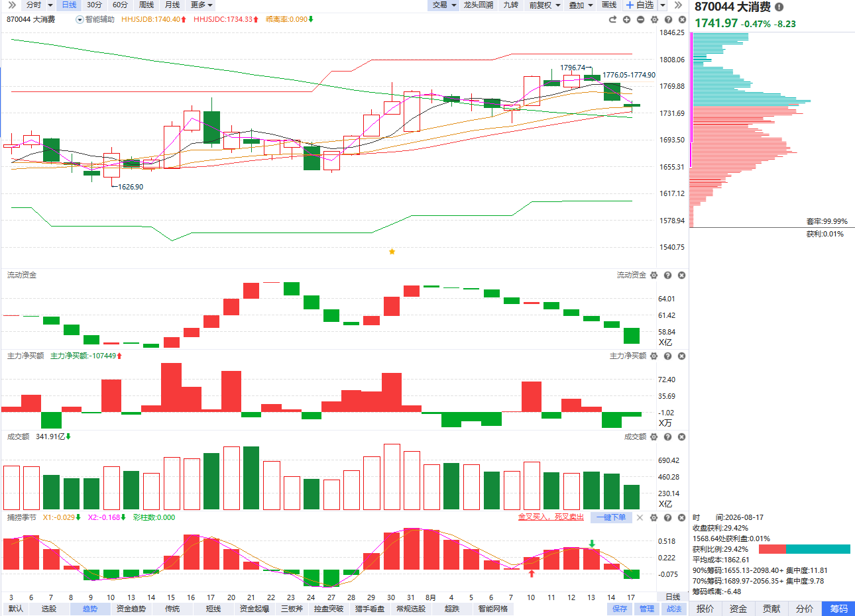Viewport: 855px width, 616px height.
Task: Click the share arrow icon in main chart header
Action: 613,19
